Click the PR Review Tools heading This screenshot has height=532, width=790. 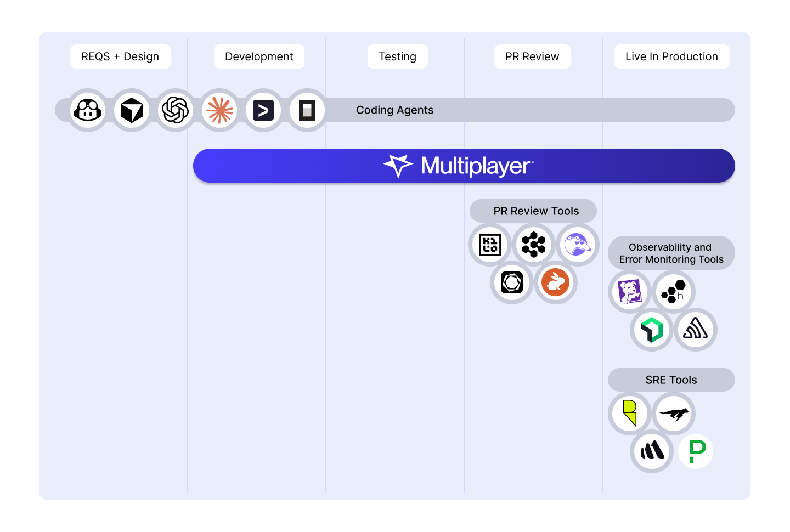tap(536, 211)
